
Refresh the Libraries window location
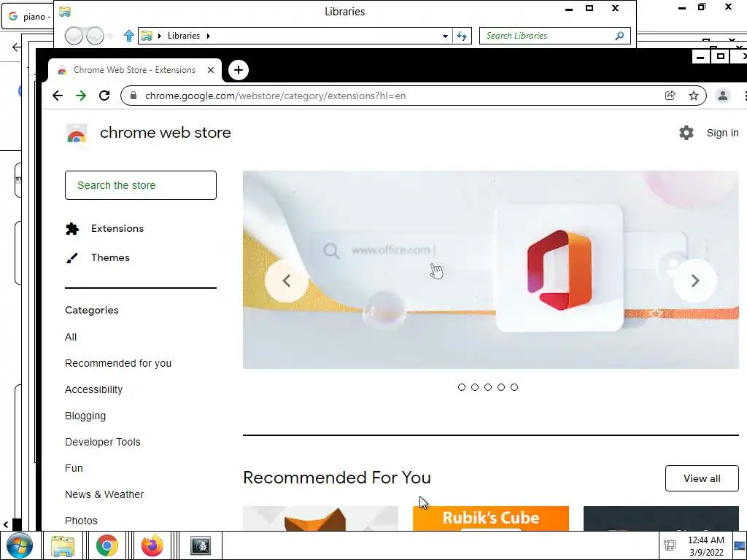click(x=462, y=36)
